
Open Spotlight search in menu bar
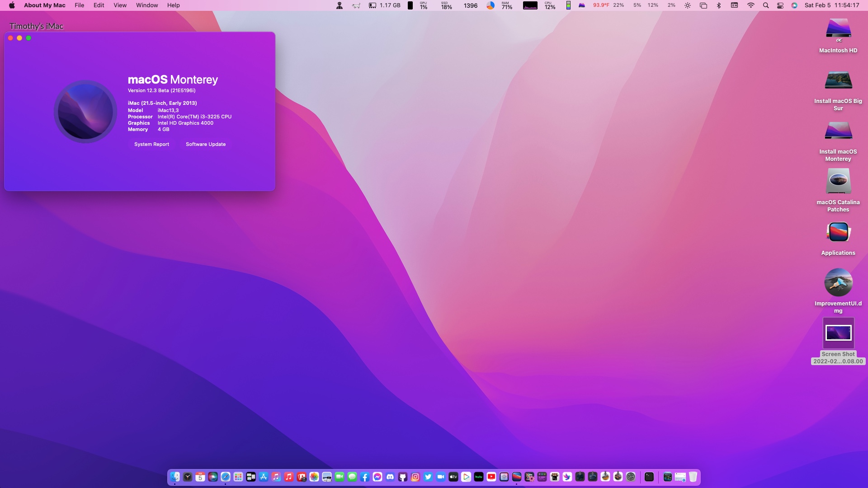765,5
